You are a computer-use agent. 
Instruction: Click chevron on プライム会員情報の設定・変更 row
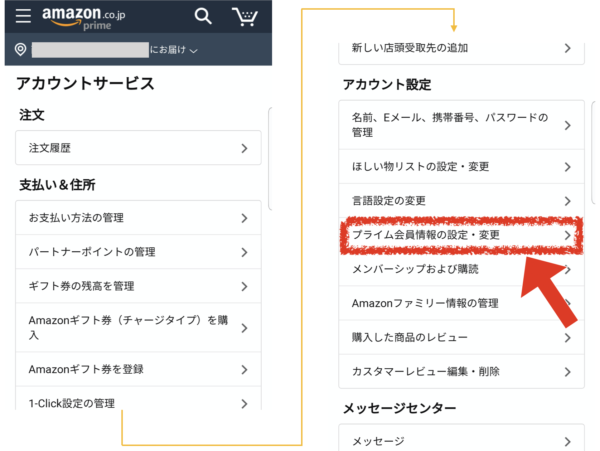(567, 235)
